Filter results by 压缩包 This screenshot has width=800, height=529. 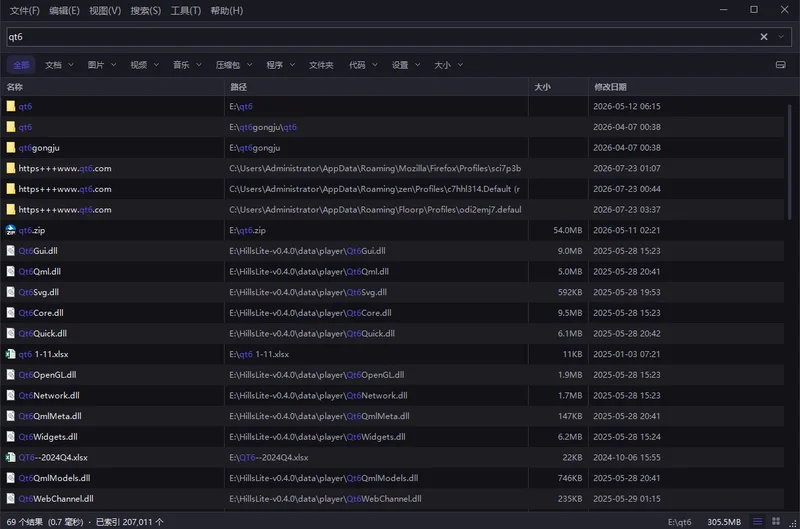tap(228, 65)
